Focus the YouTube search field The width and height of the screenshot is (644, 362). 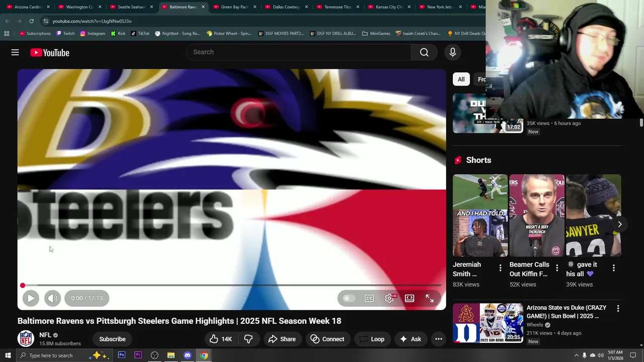coord(299,52)
